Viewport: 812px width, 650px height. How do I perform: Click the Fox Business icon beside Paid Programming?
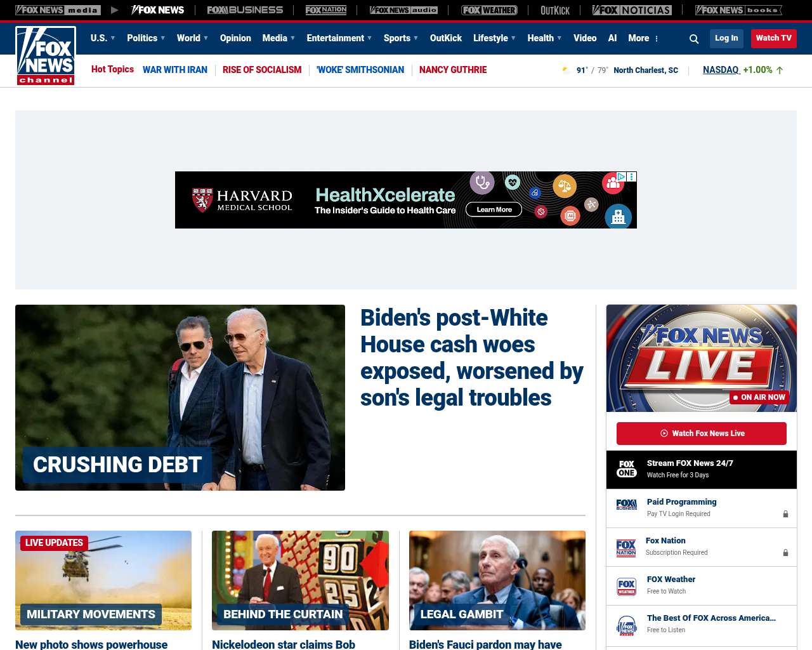point(627,505)
